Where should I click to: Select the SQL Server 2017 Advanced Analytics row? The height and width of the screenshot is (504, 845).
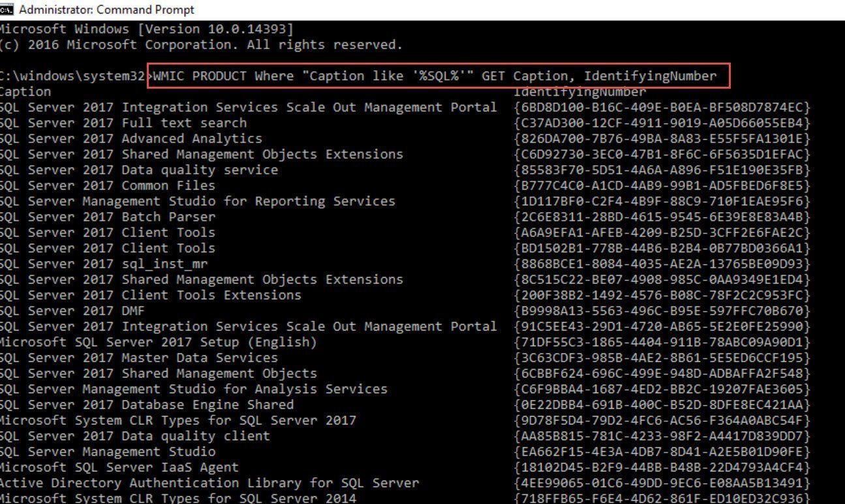(x=131, y=139)
